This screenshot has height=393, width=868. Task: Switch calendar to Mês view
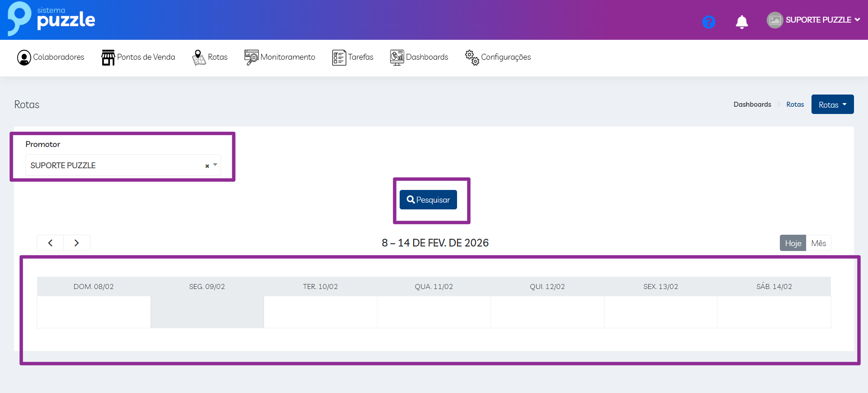click(818, 243)
